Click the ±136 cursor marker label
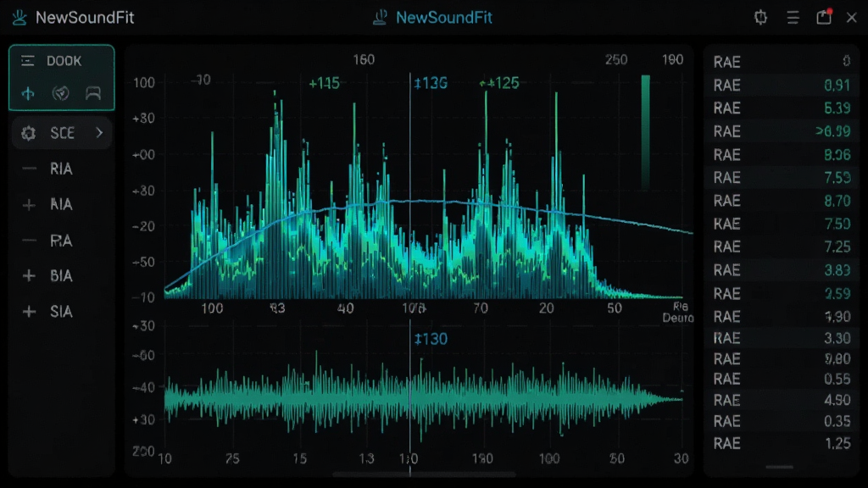 click(x=431, y=84)
